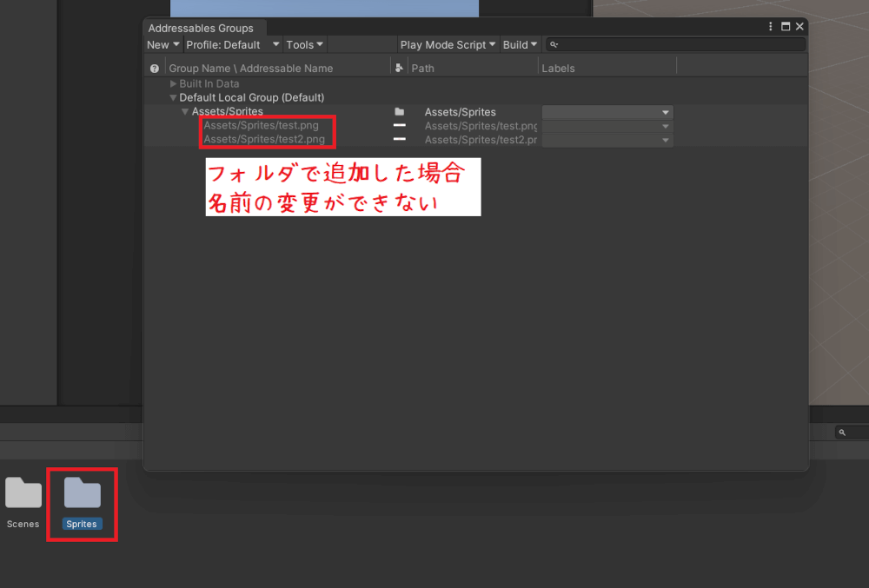869x588 pixels.
Task: Click the help icon in the group list
Action: (154, 68)
